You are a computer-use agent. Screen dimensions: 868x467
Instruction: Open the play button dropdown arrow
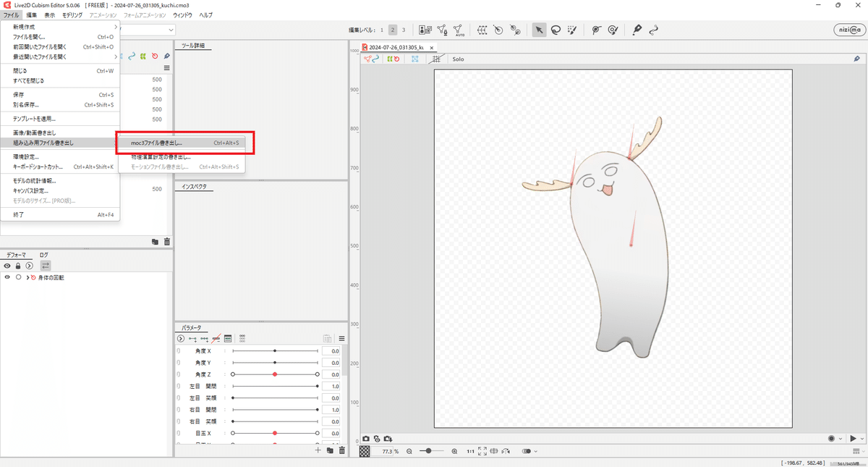point(862,439)
